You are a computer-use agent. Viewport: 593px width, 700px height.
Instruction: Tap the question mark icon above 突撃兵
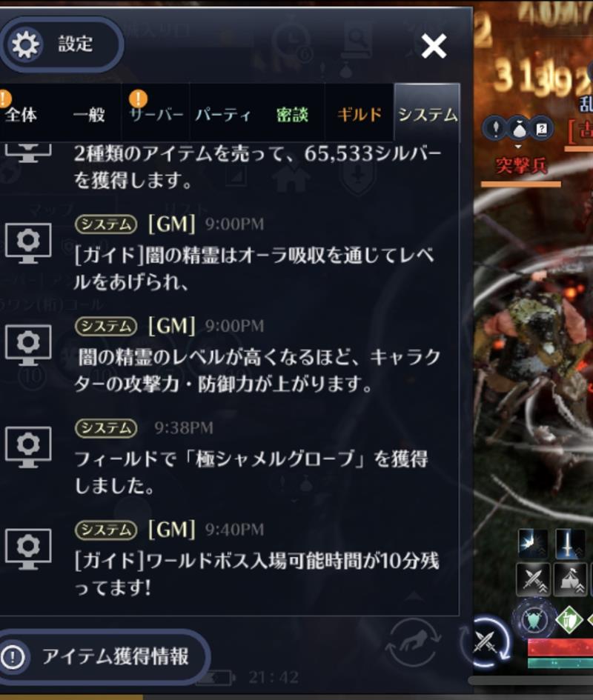541,130
